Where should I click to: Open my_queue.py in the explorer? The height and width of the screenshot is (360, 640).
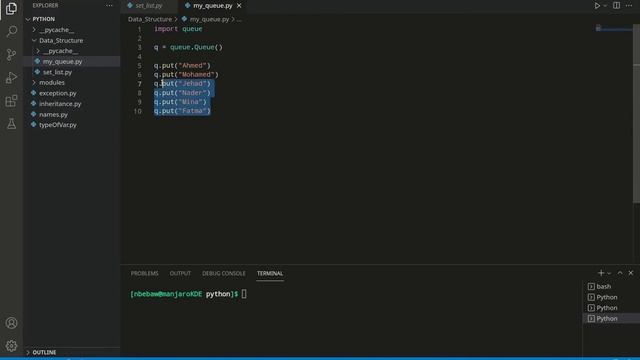[62, 62]
